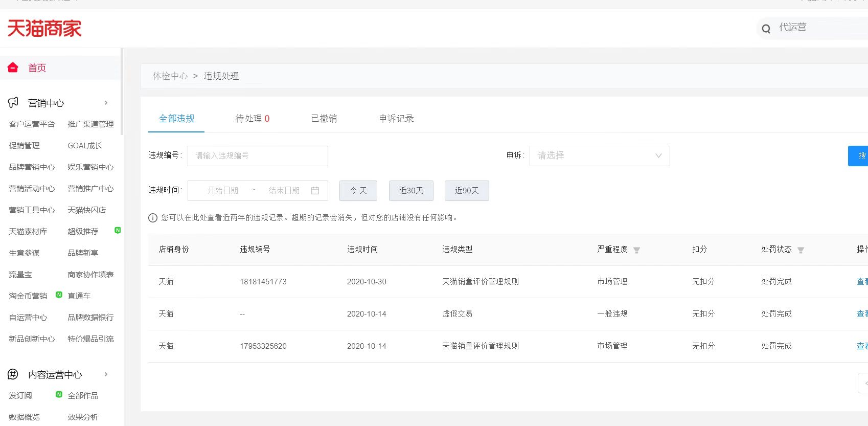Open 效果分析 sidebar link
The image size is (868, 426).
[x=83, y=417]
